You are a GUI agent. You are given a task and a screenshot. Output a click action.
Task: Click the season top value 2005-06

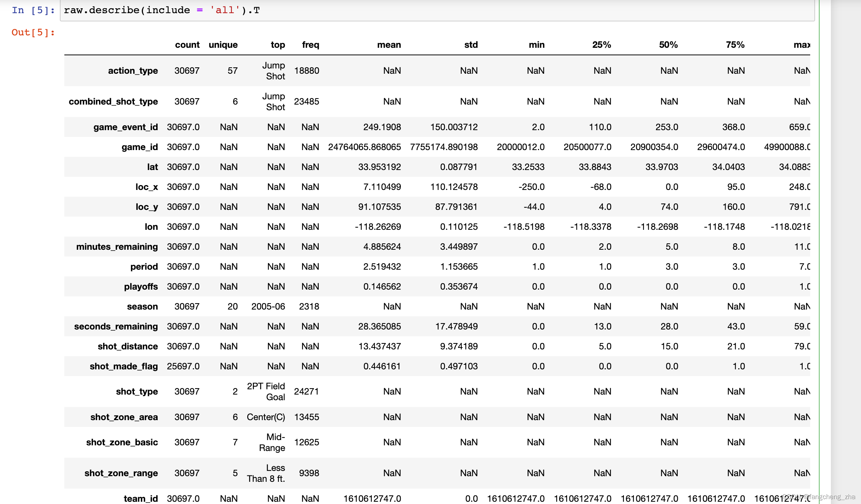[x=268, y=307]
